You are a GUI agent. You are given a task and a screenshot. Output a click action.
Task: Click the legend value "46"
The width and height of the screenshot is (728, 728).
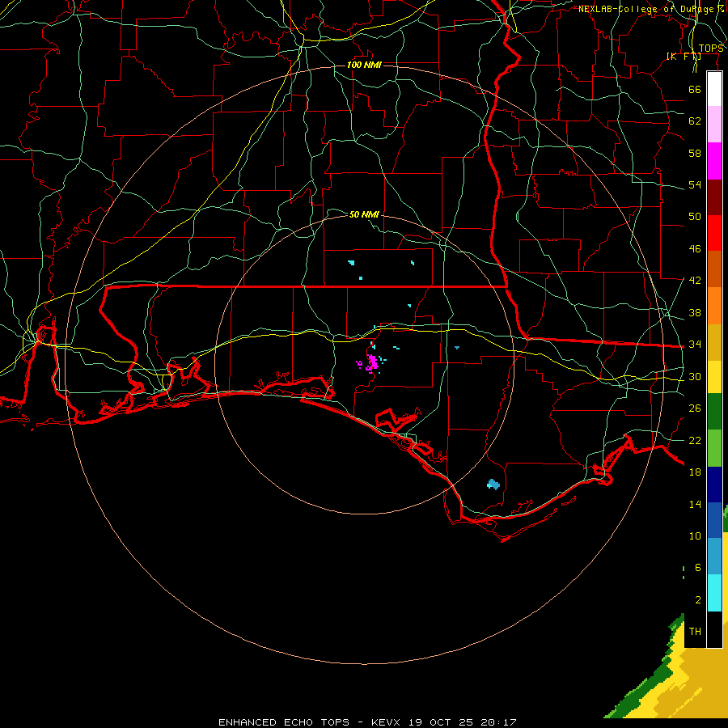tap(695, 248)
